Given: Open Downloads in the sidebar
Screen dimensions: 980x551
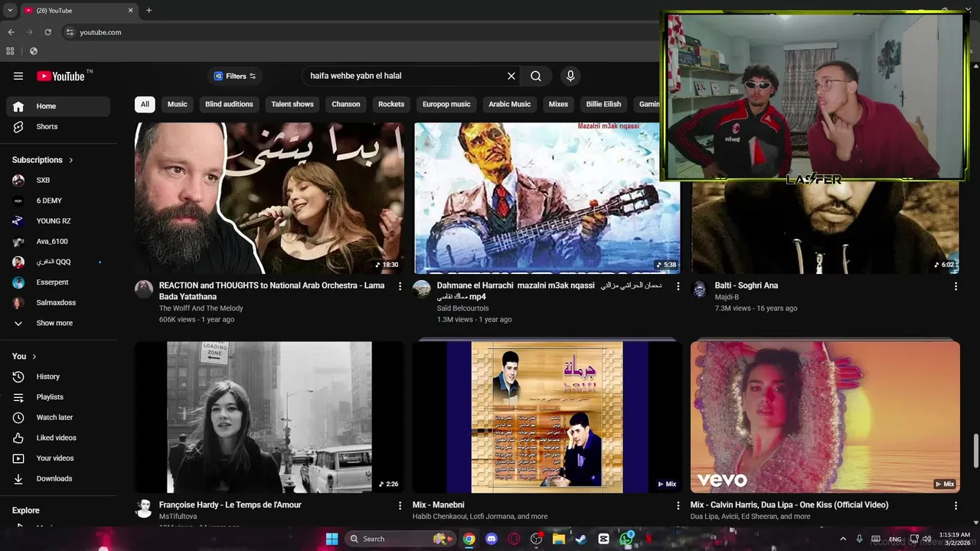Looking at the screenshot, I should 58,478.
